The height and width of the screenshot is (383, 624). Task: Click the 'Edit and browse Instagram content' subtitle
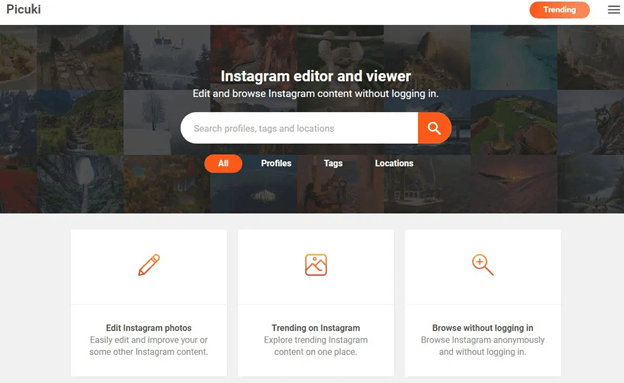pyautogui.click(x=316, y=94)
